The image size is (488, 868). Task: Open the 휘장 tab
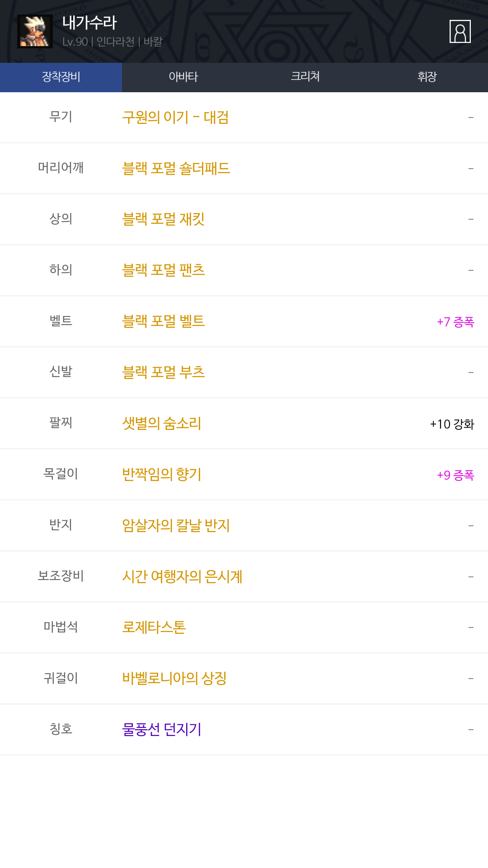pyautogui.click(x=427, y=77)
